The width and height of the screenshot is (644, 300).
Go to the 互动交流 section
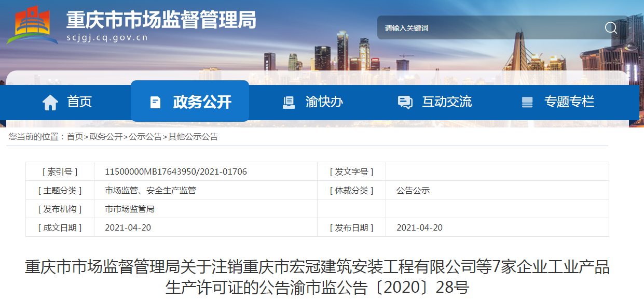pos(447,102)
